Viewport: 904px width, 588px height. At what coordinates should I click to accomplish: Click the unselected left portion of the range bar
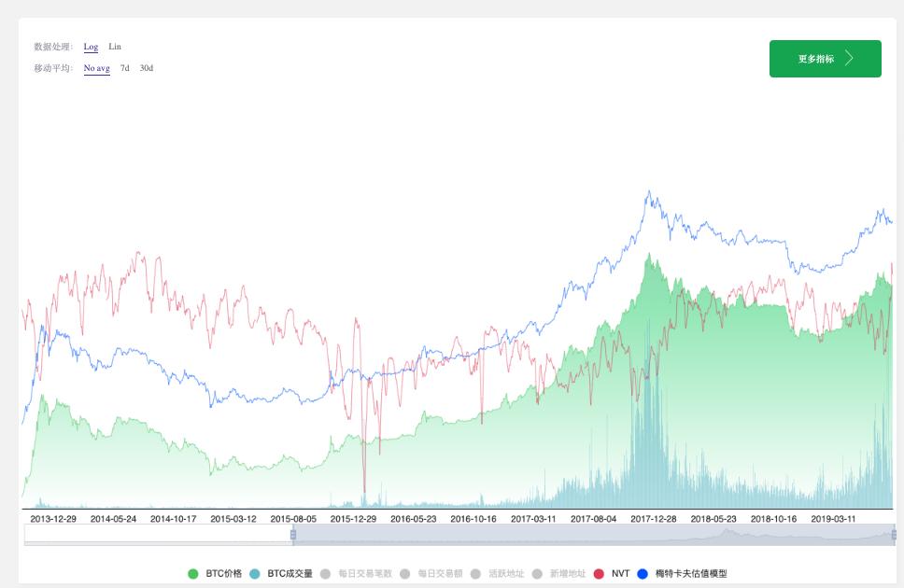pos(158,535)
